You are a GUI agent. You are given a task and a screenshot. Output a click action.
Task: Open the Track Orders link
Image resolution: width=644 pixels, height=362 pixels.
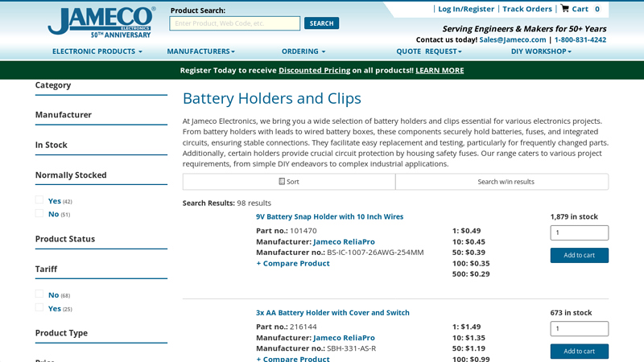point(527,9)
